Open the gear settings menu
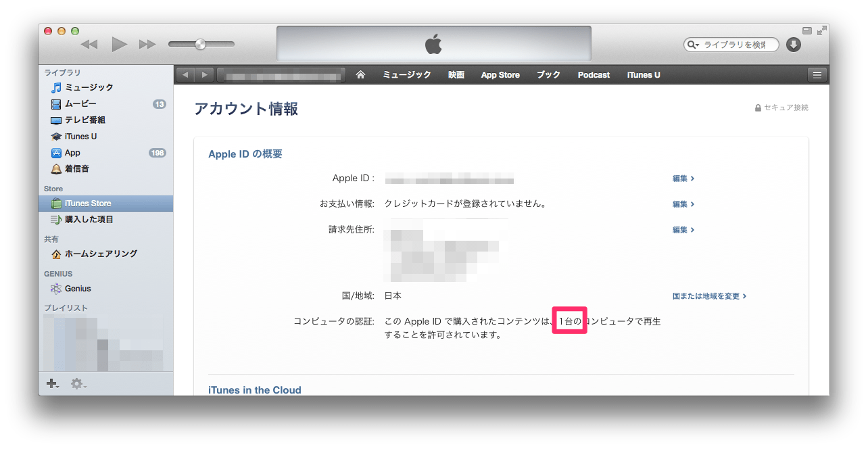The width and height of the screenshot is (868, 449). click(78, 383)
